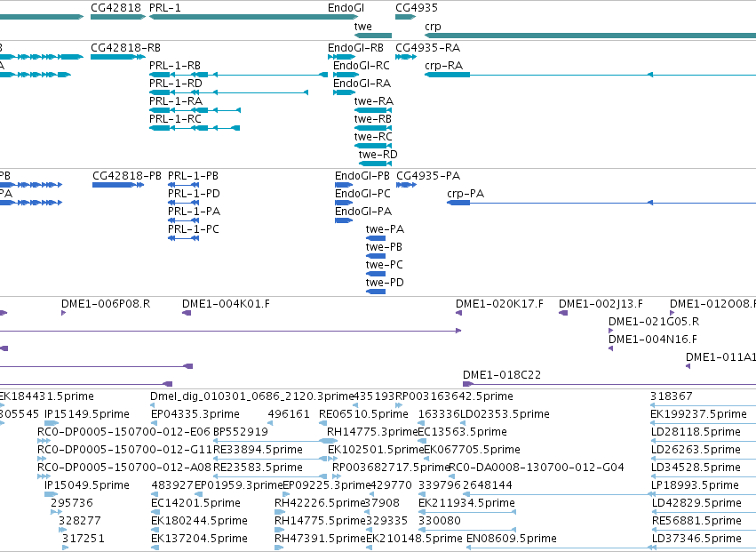Select the 317251 EST label

[x=84, y=539]
